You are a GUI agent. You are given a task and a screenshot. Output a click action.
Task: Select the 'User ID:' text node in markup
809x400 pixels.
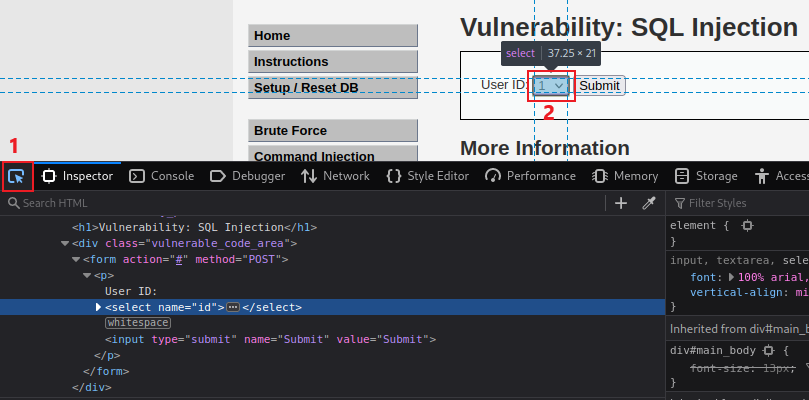click(x=131, y=291)
